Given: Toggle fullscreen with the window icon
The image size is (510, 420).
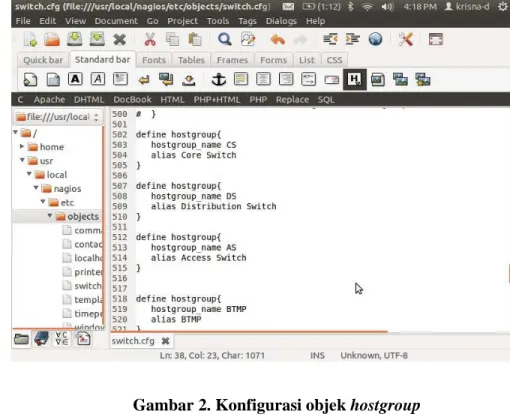Looking at the screenshot, I should pyautogui.click(x=436, y=39).
